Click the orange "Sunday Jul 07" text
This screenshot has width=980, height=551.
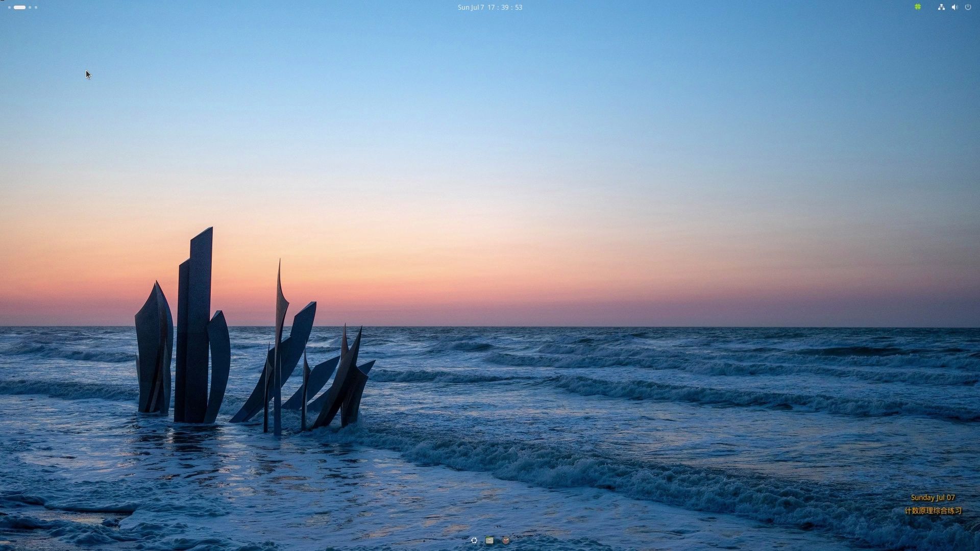click(x=933, y=497)
